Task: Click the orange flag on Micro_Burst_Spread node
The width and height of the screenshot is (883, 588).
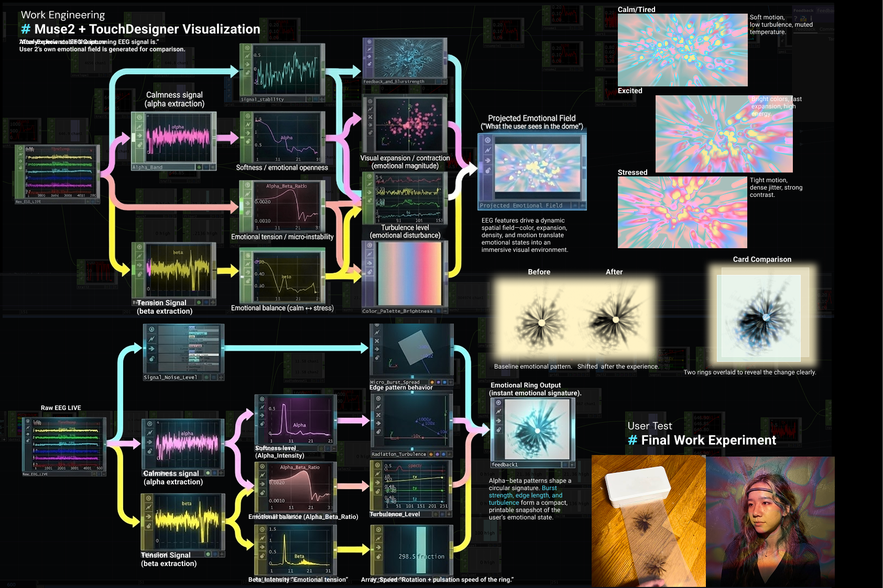Action: click(432, 382)
